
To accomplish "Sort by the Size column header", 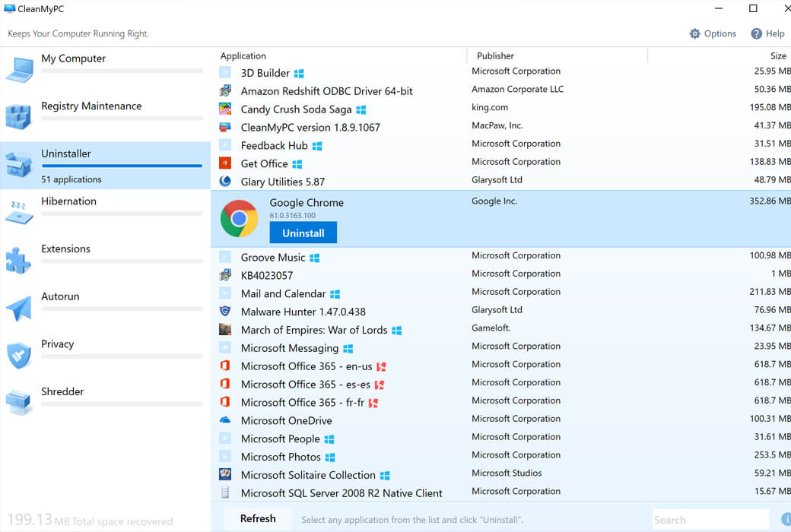I will [x=778, y=56].
